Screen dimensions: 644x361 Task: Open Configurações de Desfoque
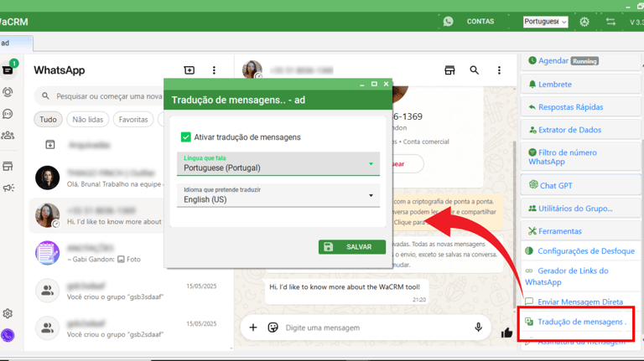point(580,251)
